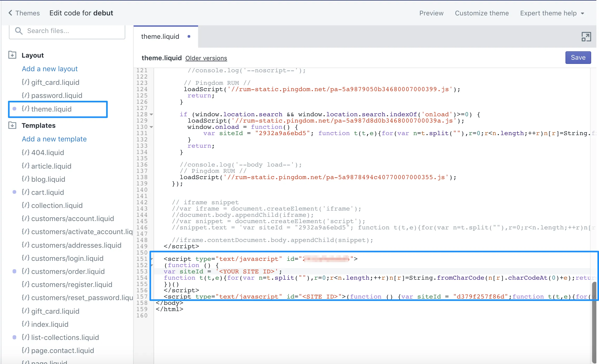Open customers/login.liquid file
The height and width of the screenshot is (364, 599).
67,258
